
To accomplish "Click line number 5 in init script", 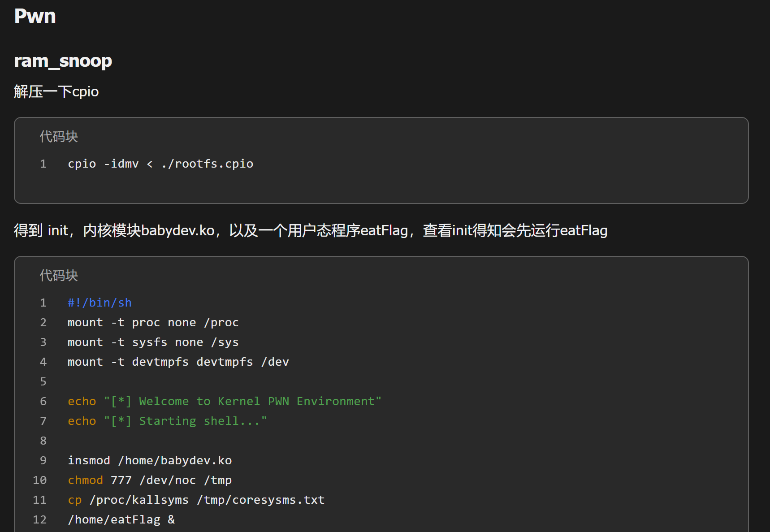I will click(43, 381).
